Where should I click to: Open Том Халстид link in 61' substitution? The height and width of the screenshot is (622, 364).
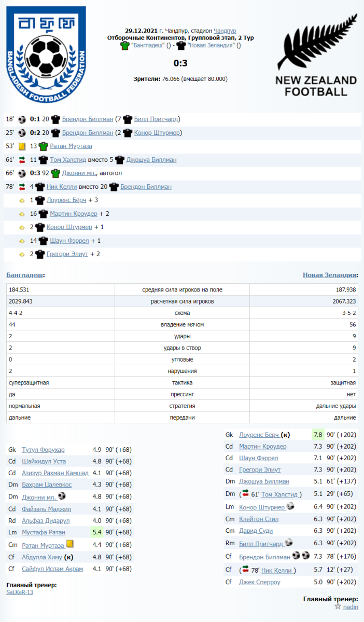tap(68, 159)
